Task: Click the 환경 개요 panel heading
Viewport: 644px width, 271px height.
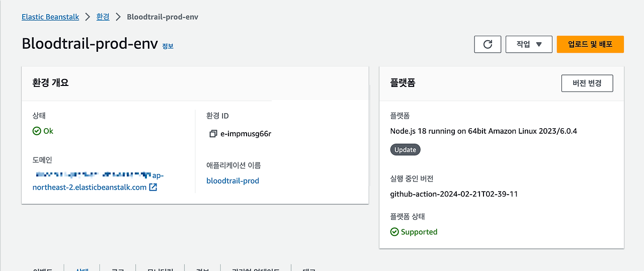Action: click(x=50, y=83)
